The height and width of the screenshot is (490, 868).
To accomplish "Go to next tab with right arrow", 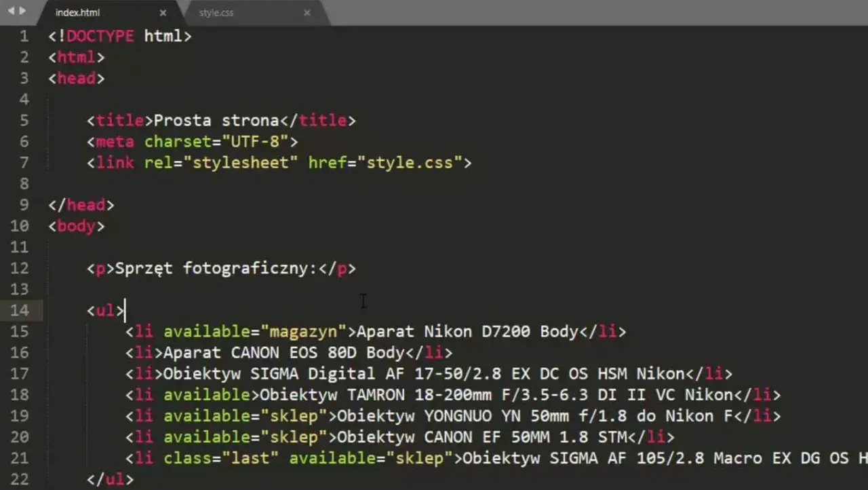I will click(x=22, y=11).
